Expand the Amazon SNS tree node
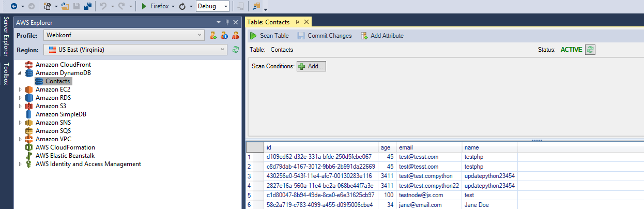Image resolution: width=644 pixels, height=209 pixels. 20,123
